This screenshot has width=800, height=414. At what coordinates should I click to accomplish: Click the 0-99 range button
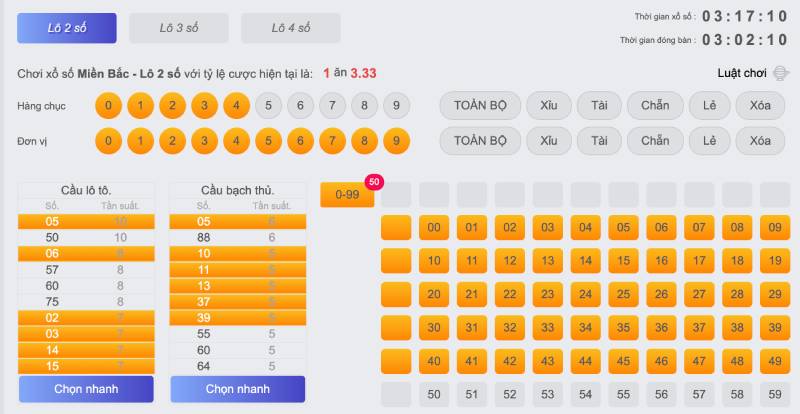(347, 194)
